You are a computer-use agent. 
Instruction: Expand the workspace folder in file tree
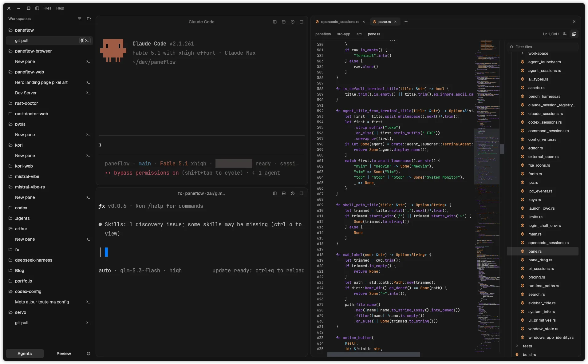(523, 53)
